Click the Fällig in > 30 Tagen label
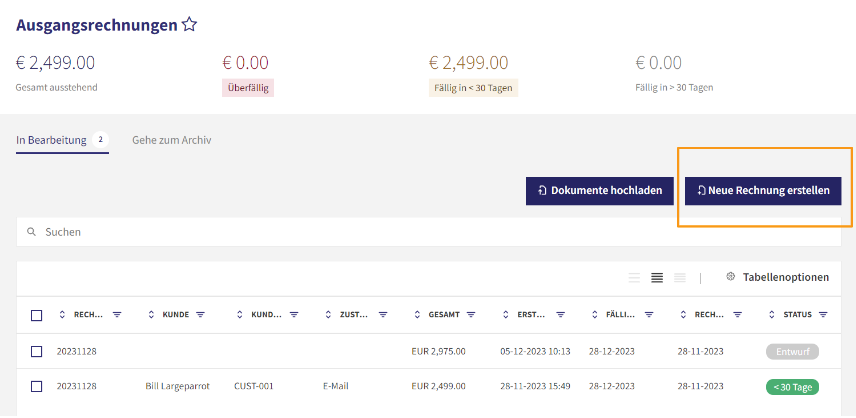 (674, 87)
